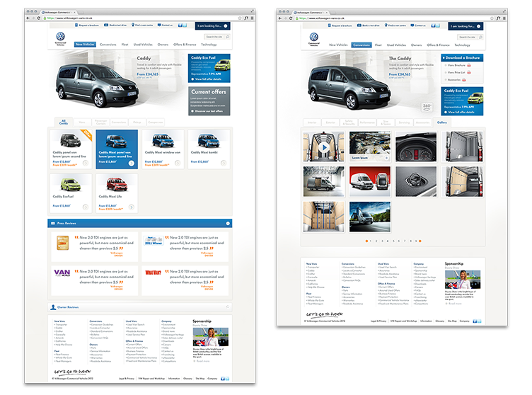The width and height of the screenshot is (532, 395).
Task: Click the PDF icon next to Accessories
Action: (x=464, y=80)
